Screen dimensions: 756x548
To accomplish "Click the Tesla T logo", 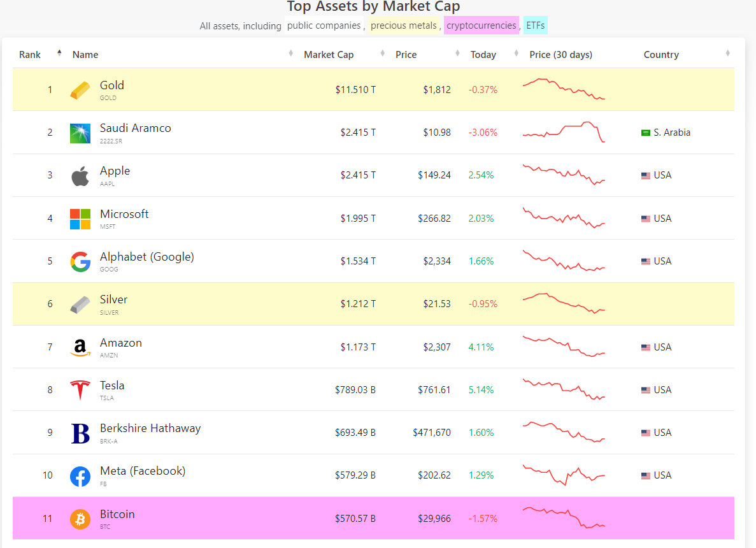I will coord(80,390).
